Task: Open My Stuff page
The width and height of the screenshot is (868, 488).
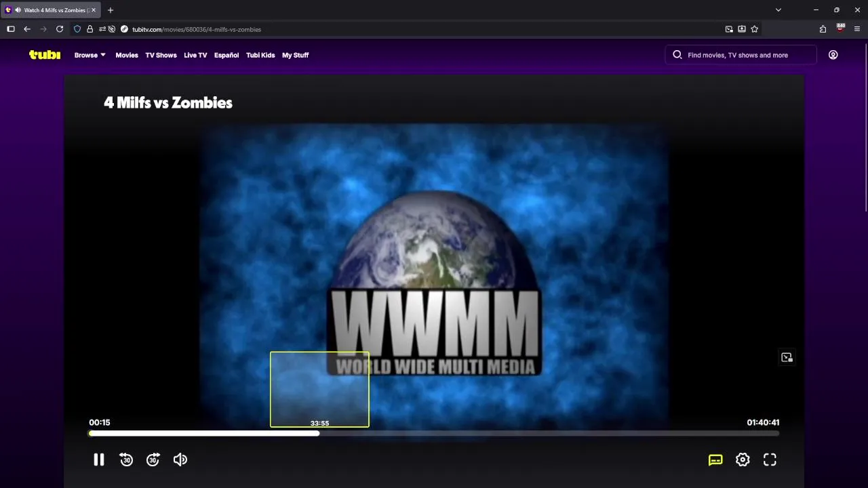Action: click(x=295, y=55)
